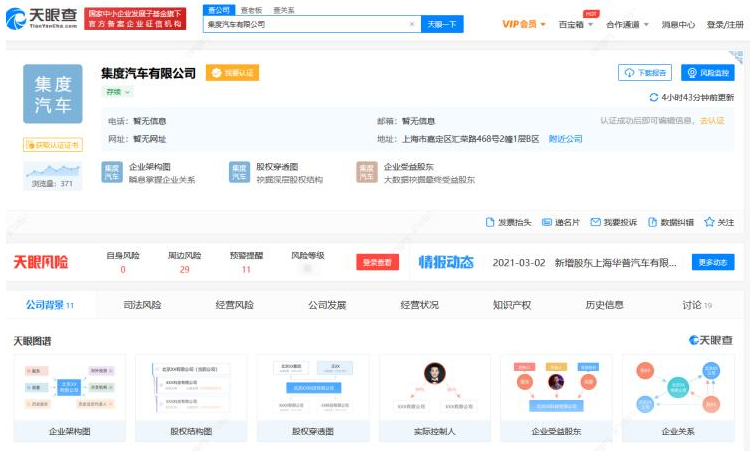This screenshot has height=451, width=751.
Task: Click the 我要投诉 envelope icon
Action: click(x=595, y=222)
